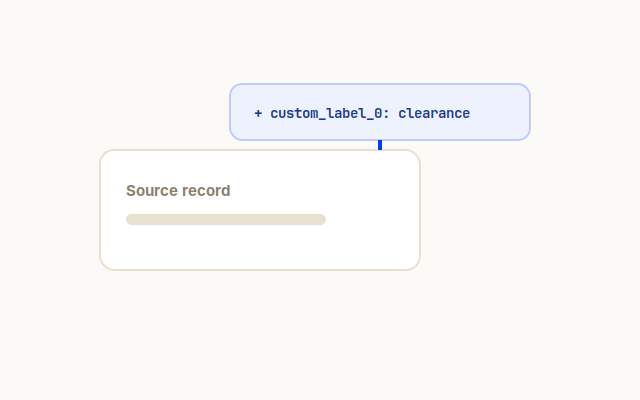Click the beige placeholder bar in Source record
Screen dimensions: 640x400
[x=226, y=220]
